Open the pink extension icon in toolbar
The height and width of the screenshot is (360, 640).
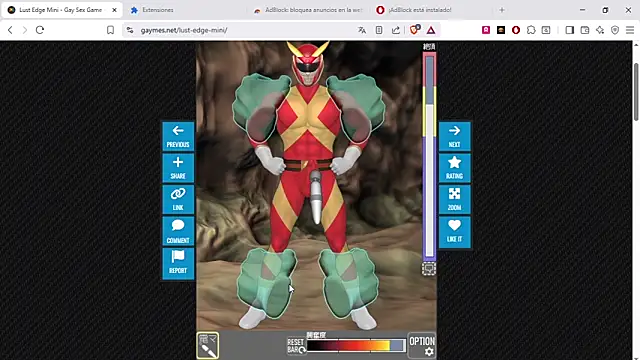click(x=486, y=30)
